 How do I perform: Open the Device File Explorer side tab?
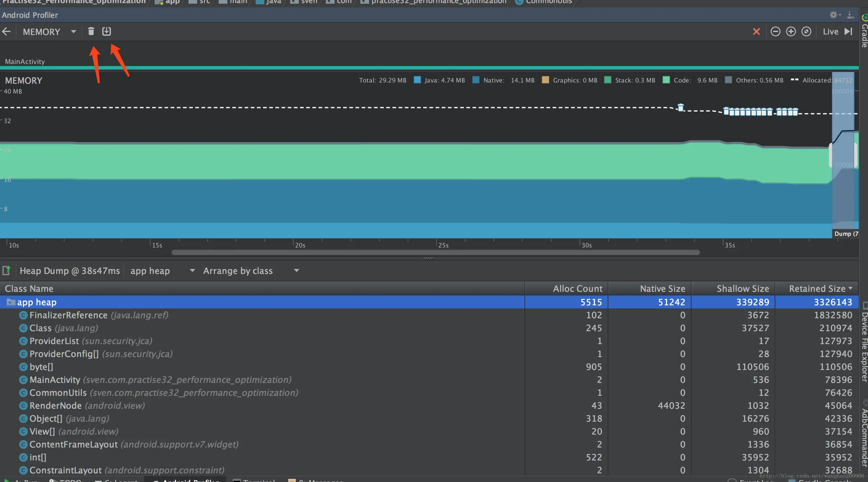coord(864,343)
